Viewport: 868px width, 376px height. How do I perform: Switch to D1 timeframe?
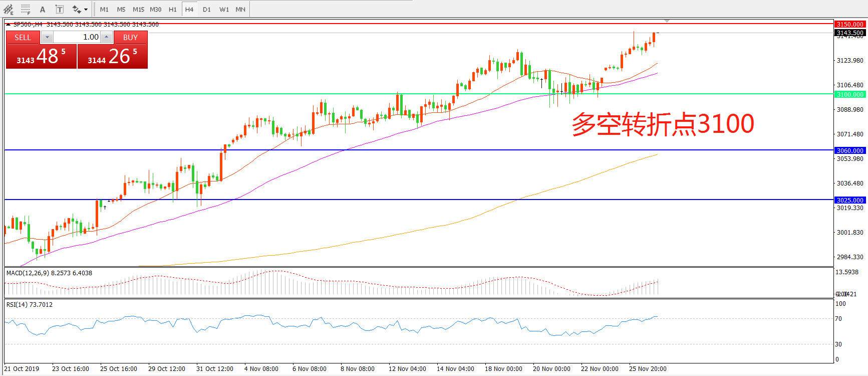click(x=206, y=9)
